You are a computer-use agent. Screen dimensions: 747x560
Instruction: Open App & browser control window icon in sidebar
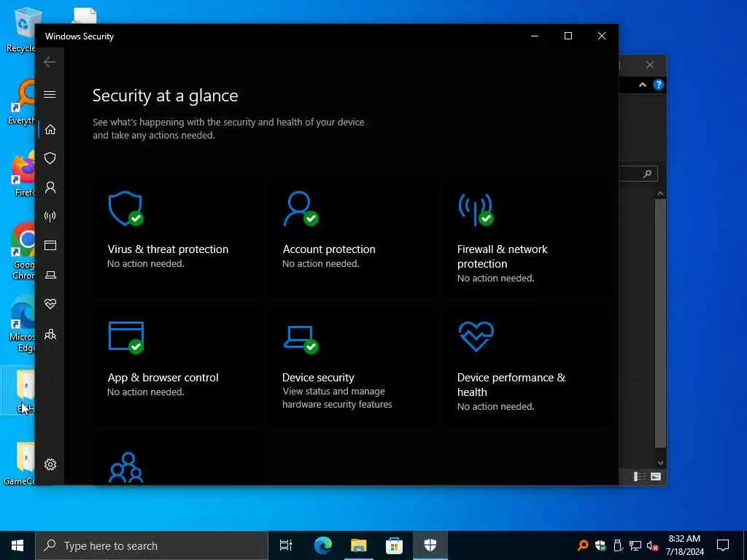click(x=50, y=245)
